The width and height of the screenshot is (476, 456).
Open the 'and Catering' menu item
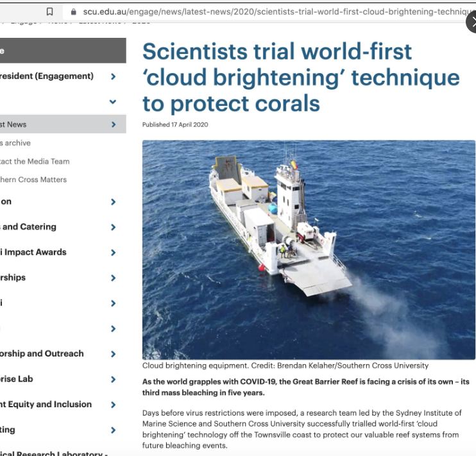(x=28, y=227)
